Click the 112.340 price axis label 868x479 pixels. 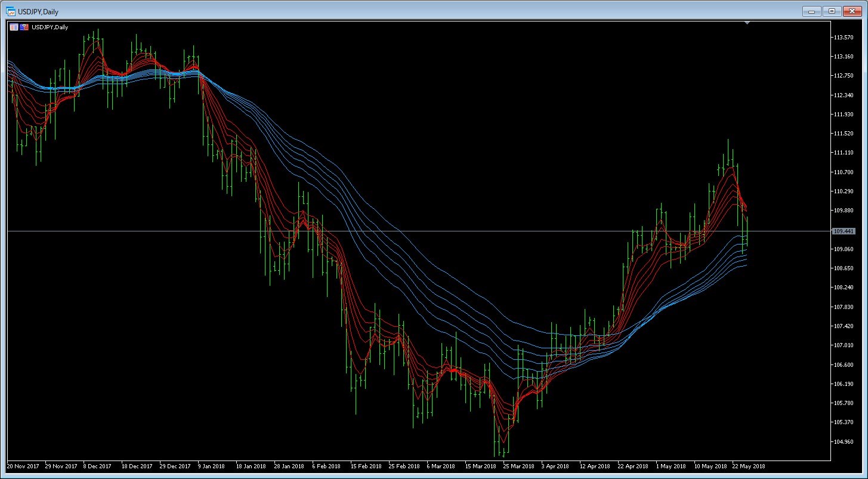845,95
